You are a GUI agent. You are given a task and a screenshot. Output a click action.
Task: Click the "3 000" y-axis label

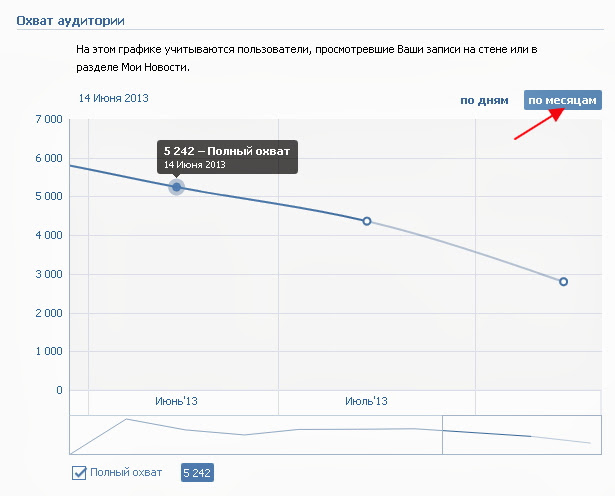(x=48, y=274)
